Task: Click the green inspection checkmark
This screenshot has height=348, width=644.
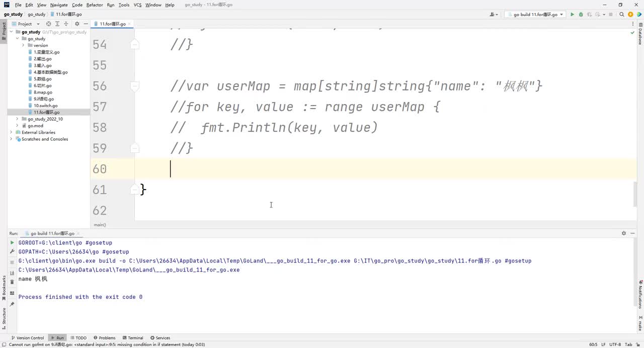Action: [632, 33]
